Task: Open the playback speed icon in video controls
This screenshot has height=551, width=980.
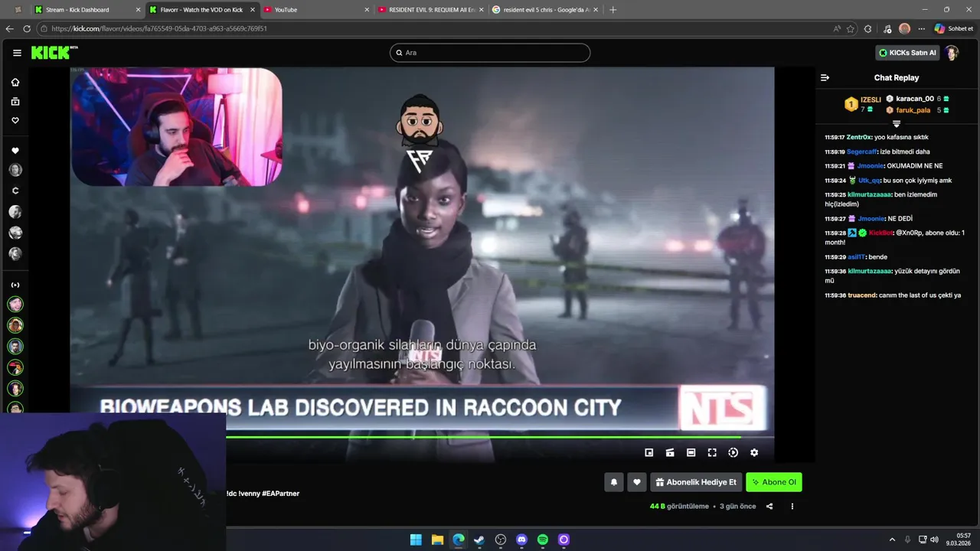Action: pos(733,452)
